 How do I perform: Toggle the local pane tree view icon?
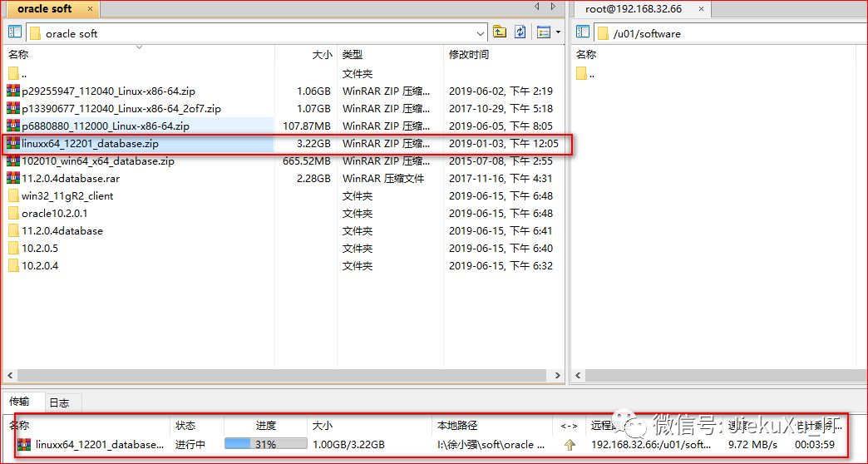[x=15, y=32]
